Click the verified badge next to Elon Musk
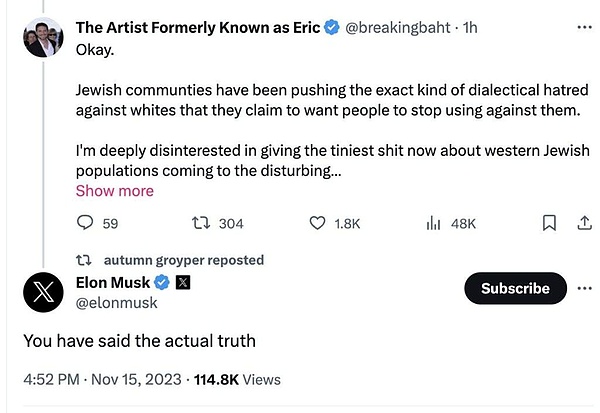Image resolution: width=600 pixels, height=413 pixels. 161,283
